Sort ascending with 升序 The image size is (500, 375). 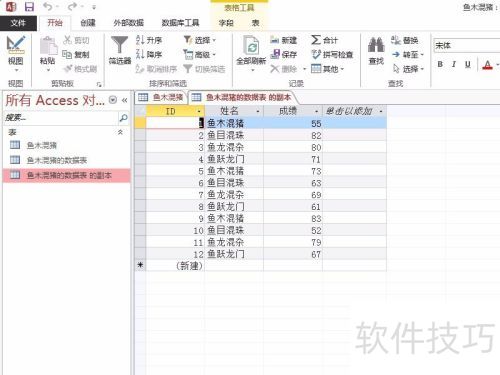tap(149, 40)
